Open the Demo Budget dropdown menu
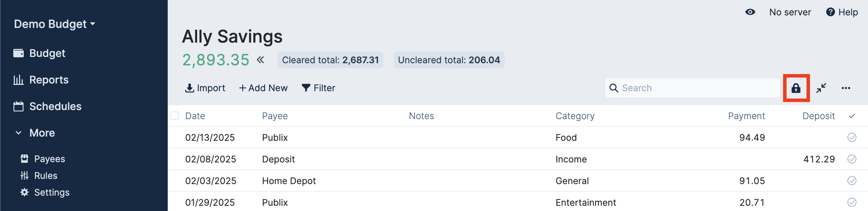Viewport: 868px width, 211px height. click(x=55, y=24)
